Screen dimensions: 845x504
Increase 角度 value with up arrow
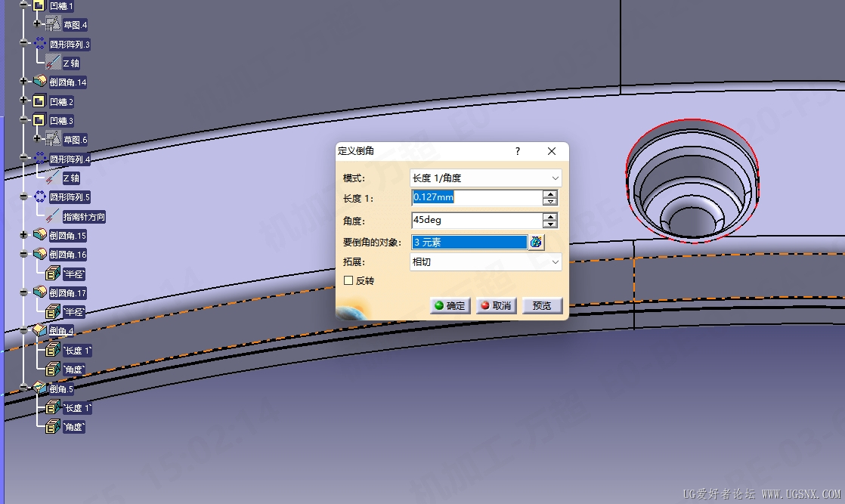pyautogui.click(x=550, y=217)
